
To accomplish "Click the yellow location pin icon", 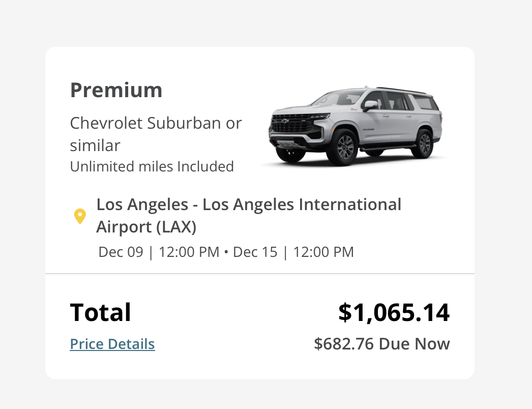I will click(x=80, y=216).
